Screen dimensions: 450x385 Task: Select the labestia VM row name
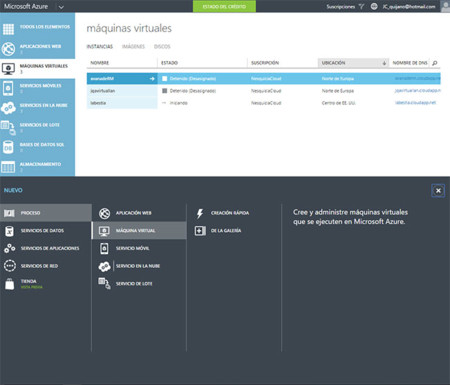(x=98, y=103)
